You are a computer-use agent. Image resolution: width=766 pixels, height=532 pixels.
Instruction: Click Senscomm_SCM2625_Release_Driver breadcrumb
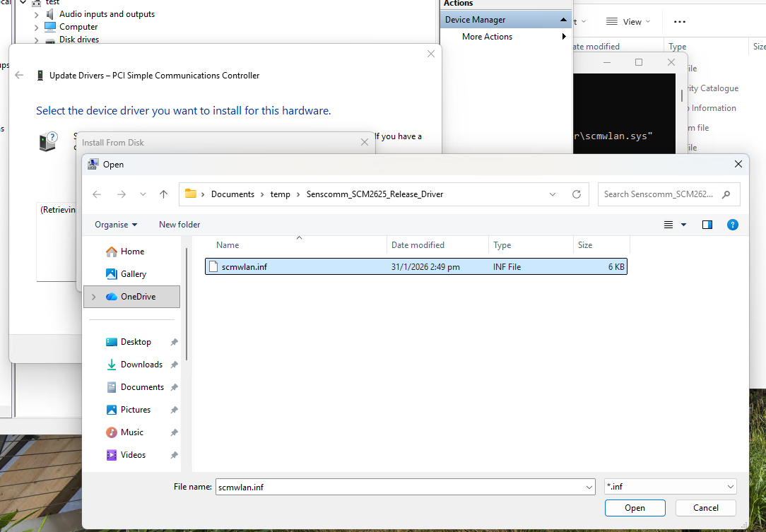(x=375, y=194)
